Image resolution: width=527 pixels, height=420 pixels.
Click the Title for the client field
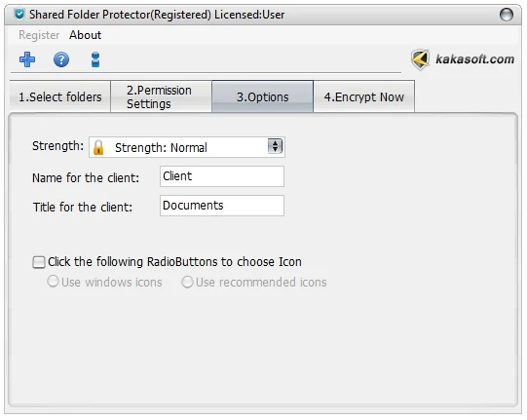pos(222,206)
